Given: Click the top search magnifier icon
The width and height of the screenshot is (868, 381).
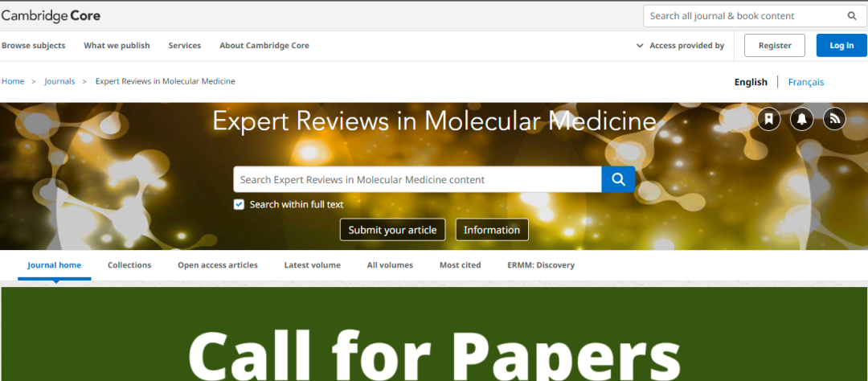Looking at the screenshot, I should [x=852, y=16].
